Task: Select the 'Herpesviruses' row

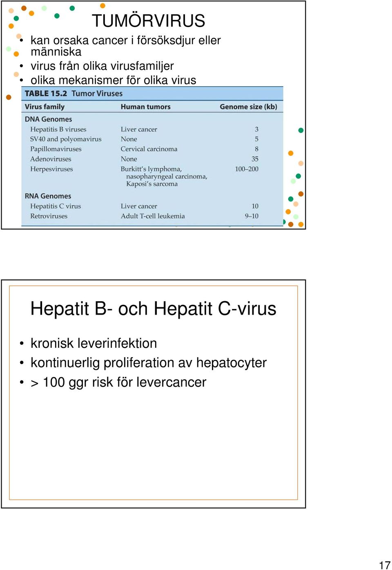Action: point(144,176)
